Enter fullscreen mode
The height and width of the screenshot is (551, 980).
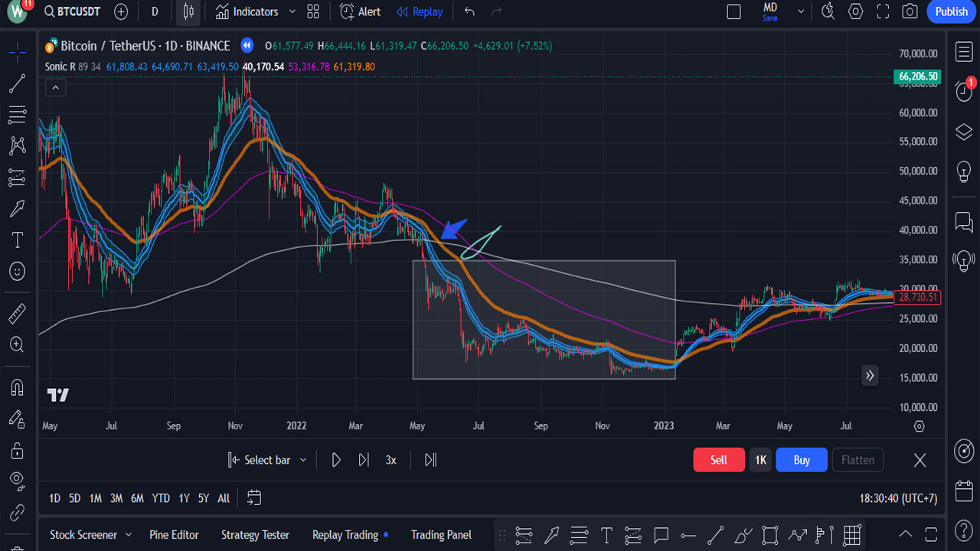pyautogui.click(x=883, y=11)
